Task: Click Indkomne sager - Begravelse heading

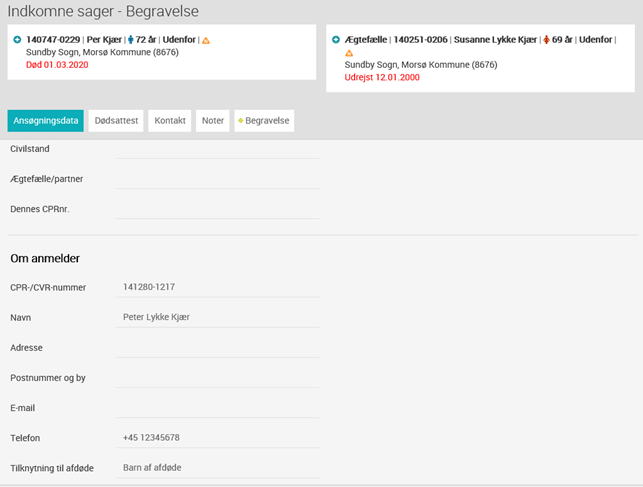Action: pyautogui.click(x=103, y=11)
